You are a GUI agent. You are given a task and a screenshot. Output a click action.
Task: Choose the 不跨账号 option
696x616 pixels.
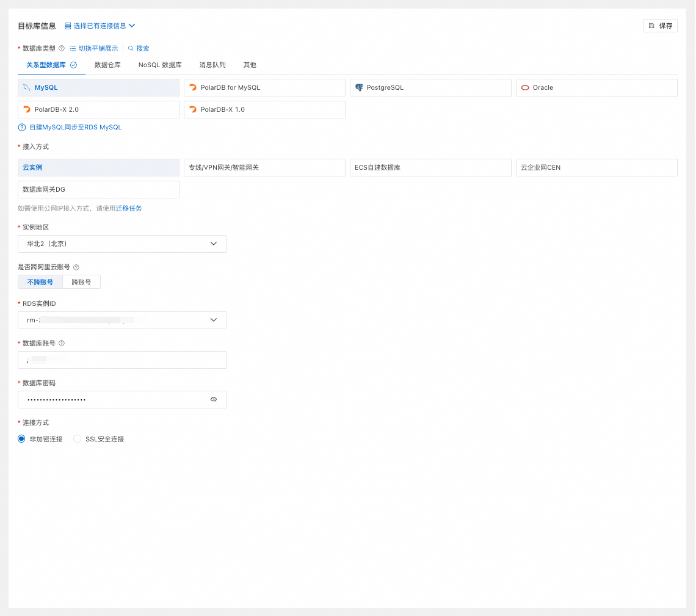tap(40, 282)
